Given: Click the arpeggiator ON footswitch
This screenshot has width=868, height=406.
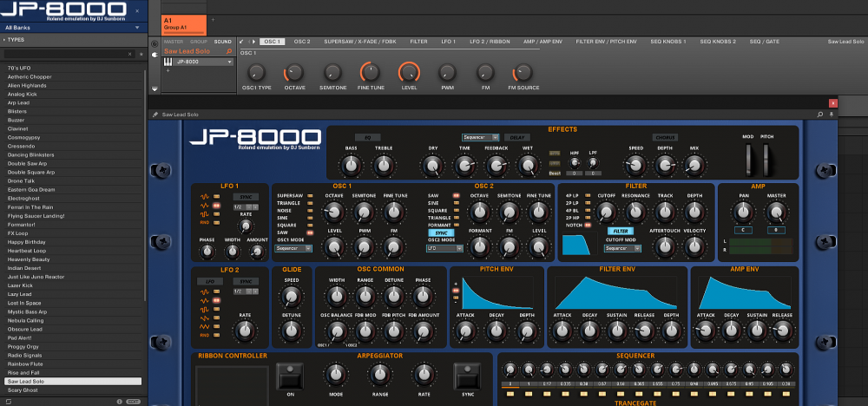Looking at the screenshot, I should point(290,377).
